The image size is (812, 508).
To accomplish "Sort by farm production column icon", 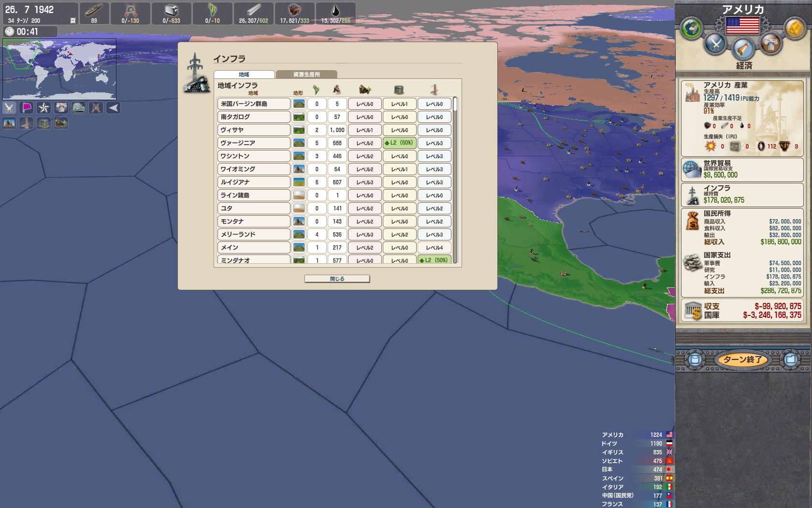I will (x=365, y=90).
